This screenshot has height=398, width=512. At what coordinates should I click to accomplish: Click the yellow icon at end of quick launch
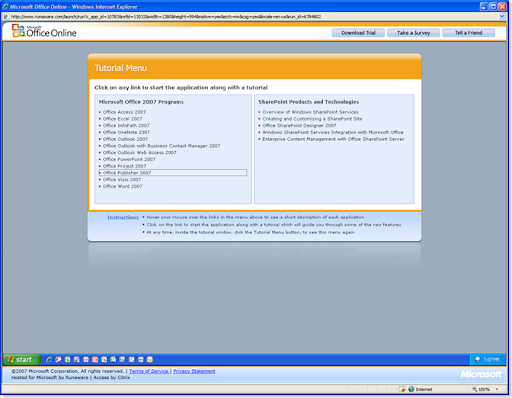point(150,359)
